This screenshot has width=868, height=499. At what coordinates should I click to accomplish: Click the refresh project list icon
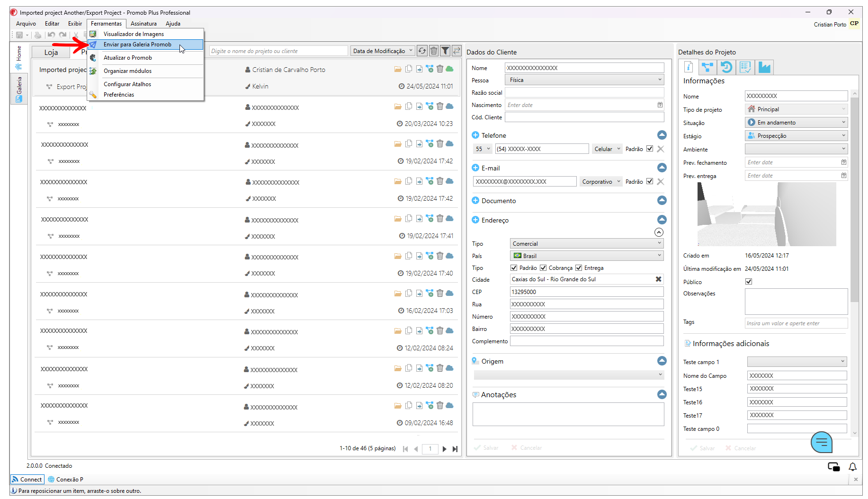point(422,51)
